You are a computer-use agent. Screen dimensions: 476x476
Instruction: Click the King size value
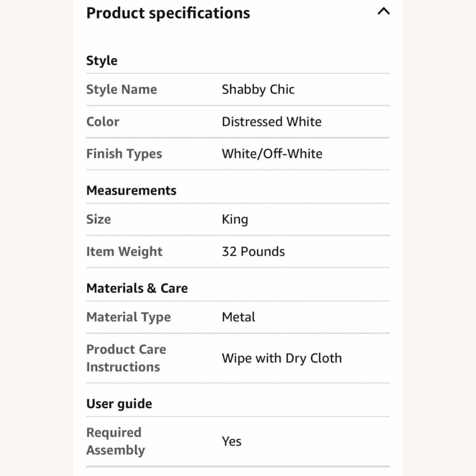click(x=235, y=219)
